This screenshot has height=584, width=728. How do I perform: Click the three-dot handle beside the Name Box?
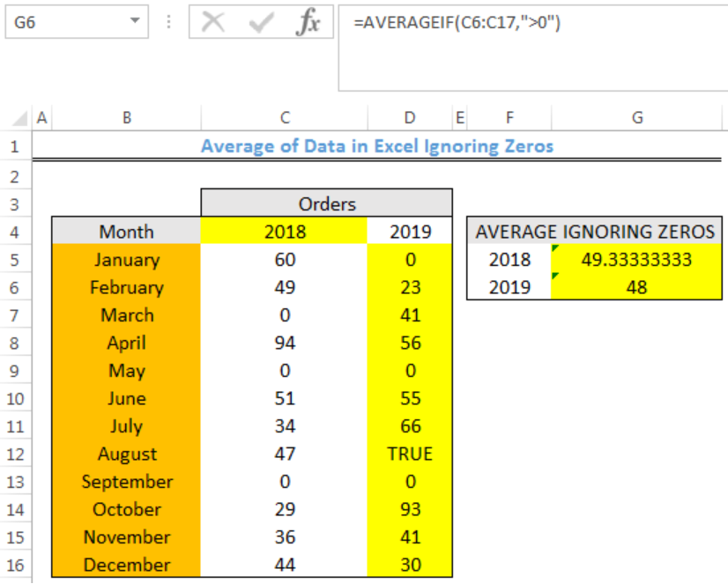pos(168,21)
